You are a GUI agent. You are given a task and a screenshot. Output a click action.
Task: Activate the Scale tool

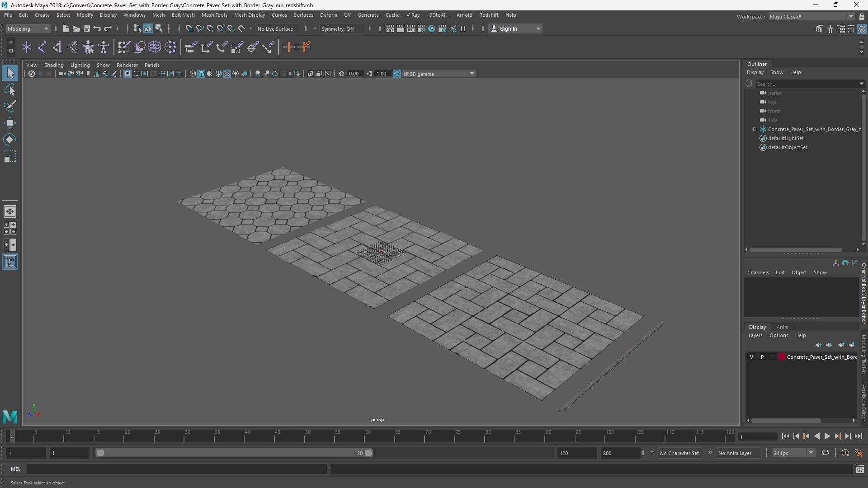(10, 156)
